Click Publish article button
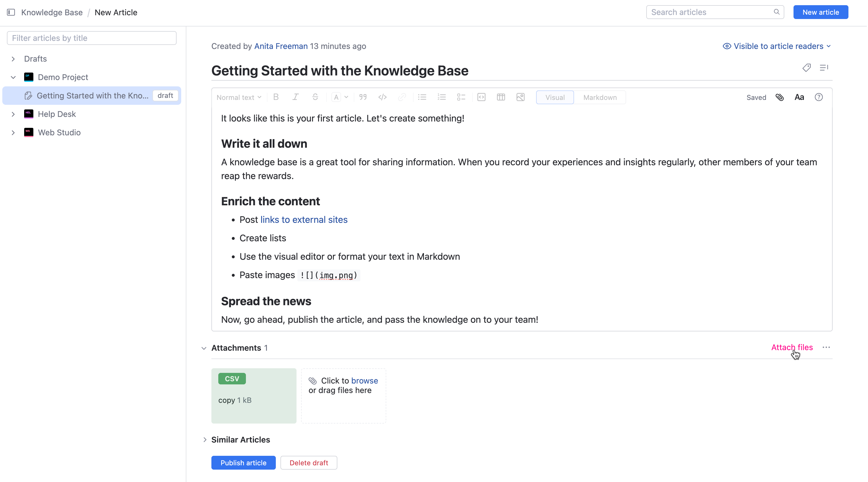 pos(243,463)
